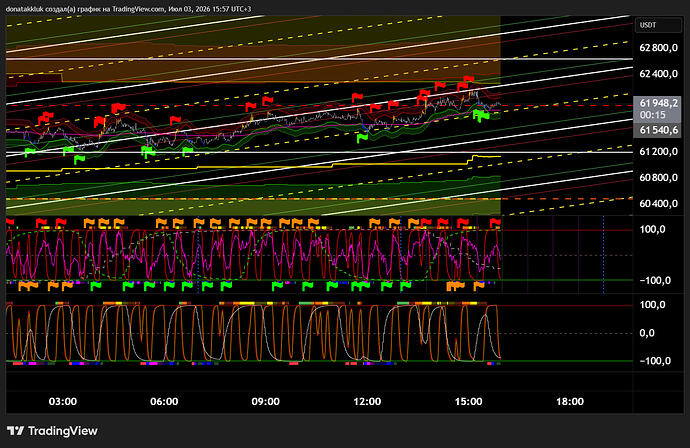Click the author caption text at the top
This screenshot has width=690, height=448.
(x=128, y=9)
